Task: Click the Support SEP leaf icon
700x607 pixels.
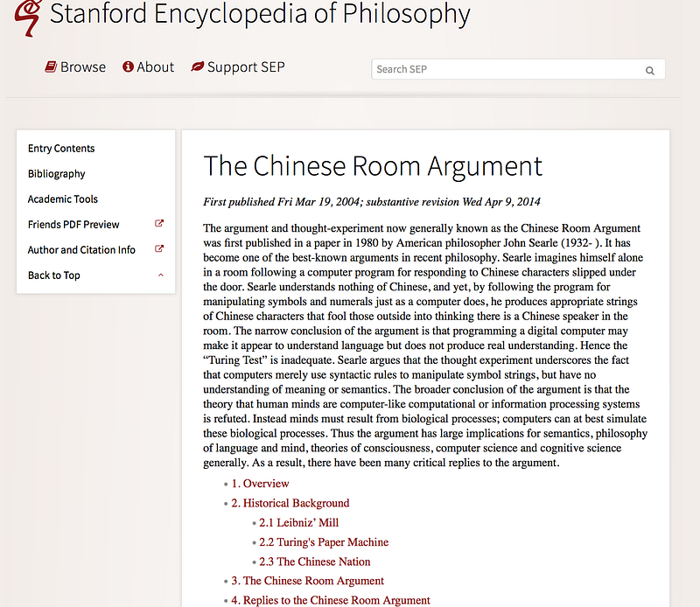Action: point(198,66)
